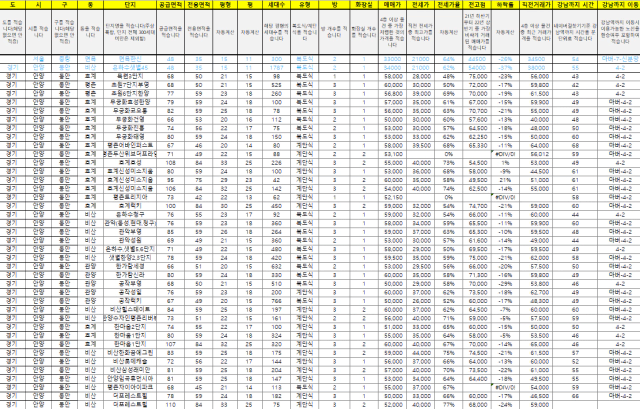Click the 65,330 previous peak cell
The height and width of the screenshot is (409, 640).
(477, 145)
